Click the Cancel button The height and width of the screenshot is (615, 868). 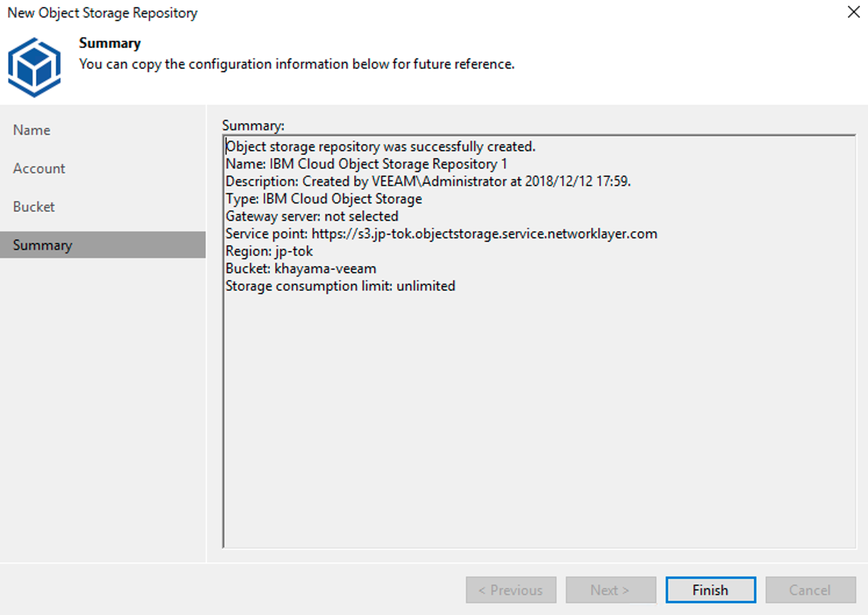810,590
